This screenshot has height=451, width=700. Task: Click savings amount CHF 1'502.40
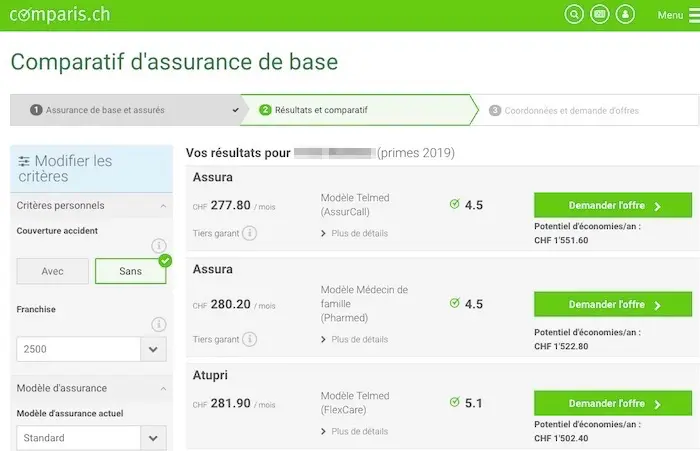point(561,438)
